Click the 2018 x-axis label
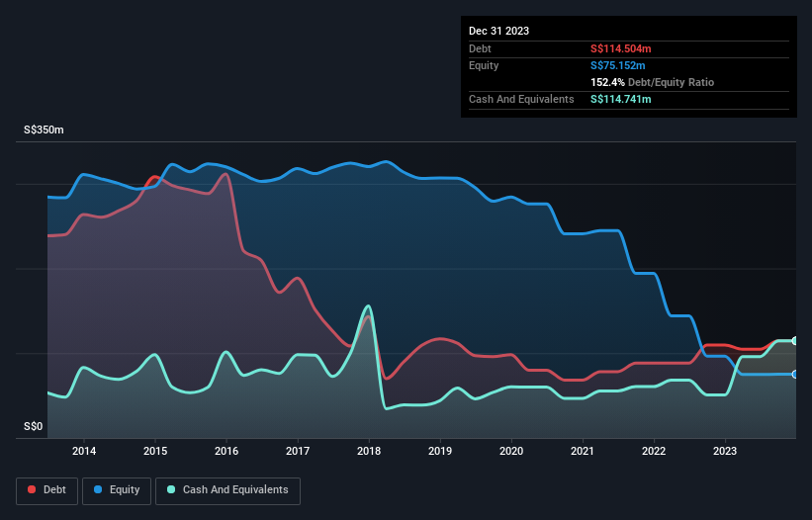Image resolution: width=812 pixels, height=520 pixels. 369,451
